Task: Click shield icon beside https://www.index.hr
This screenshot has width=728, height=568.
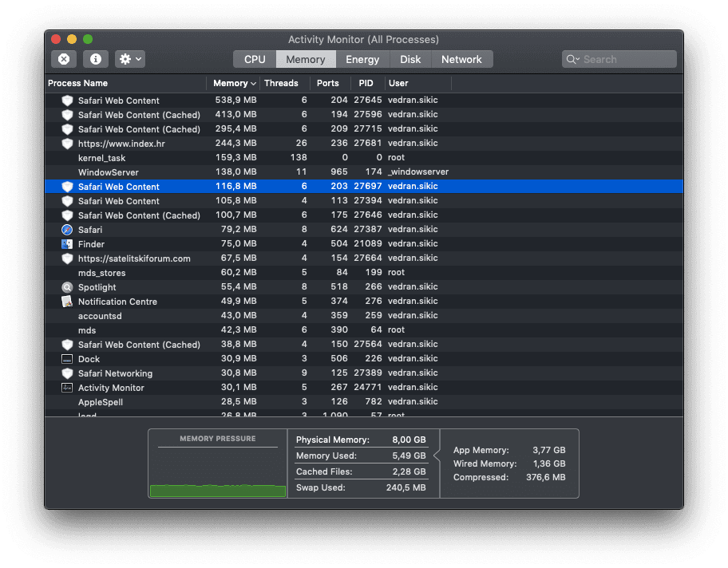Action: click(67, 144)
